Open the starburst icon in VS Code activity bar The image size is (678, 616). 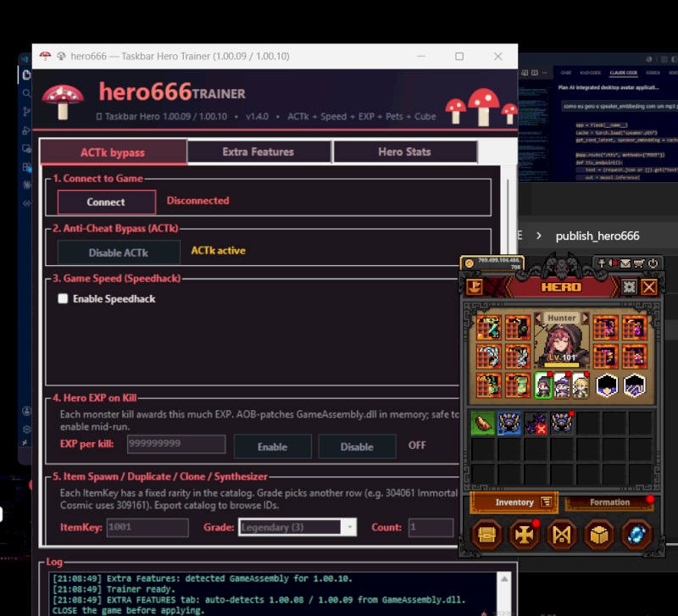click(26, 185)
